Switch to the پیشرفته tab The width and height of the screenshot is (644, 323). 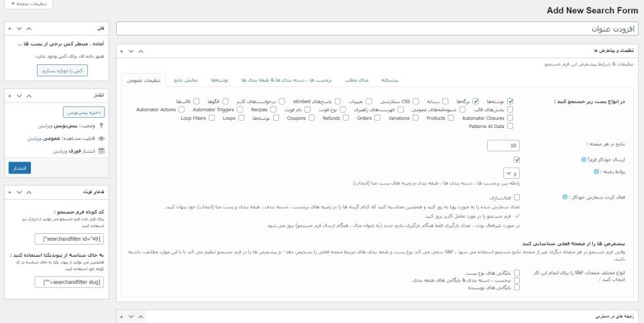click(390, 80)
